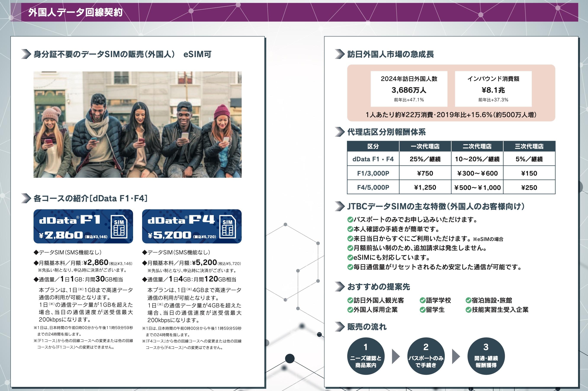Screen dimensions: 588x391
Task: Click the SIM card icon on dData F1 banner
Action: 119,226
